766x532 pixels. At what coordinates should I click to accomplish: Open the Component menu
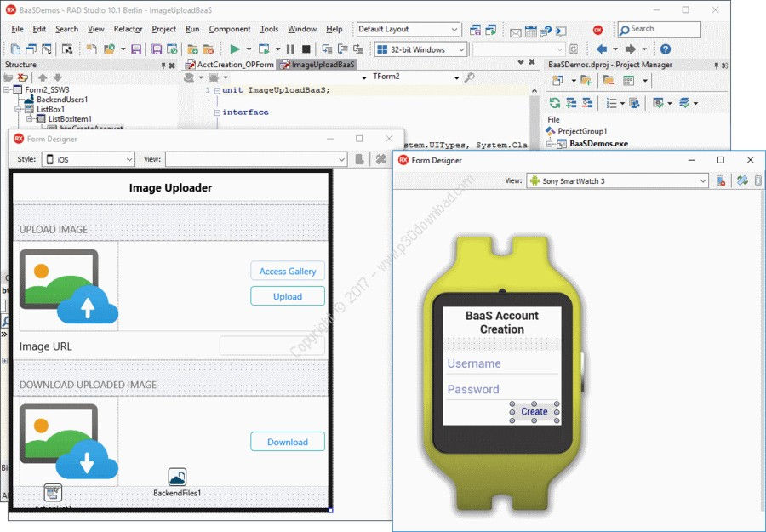tap(230, 29)
